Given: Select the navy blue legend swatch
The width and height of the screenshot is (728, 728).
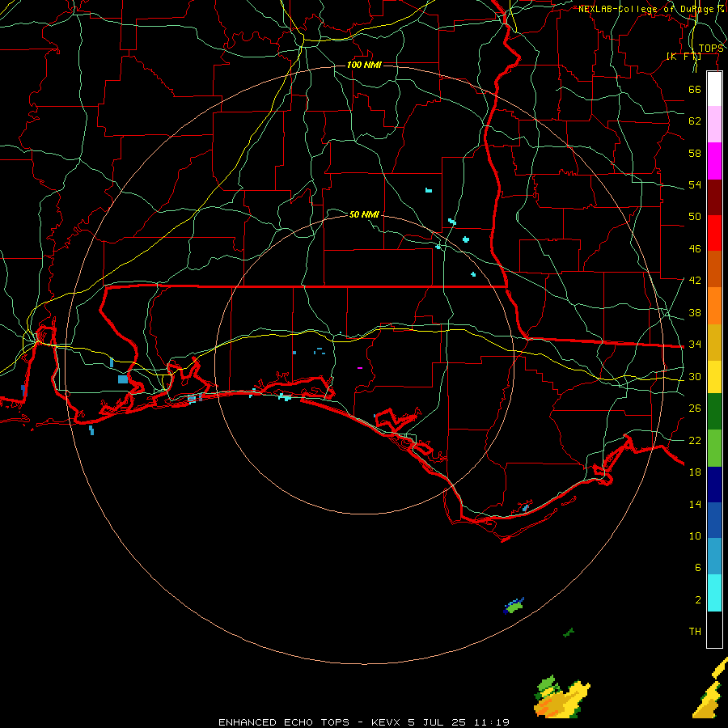Looking at the screenshot, I should (x=714, y=485).
